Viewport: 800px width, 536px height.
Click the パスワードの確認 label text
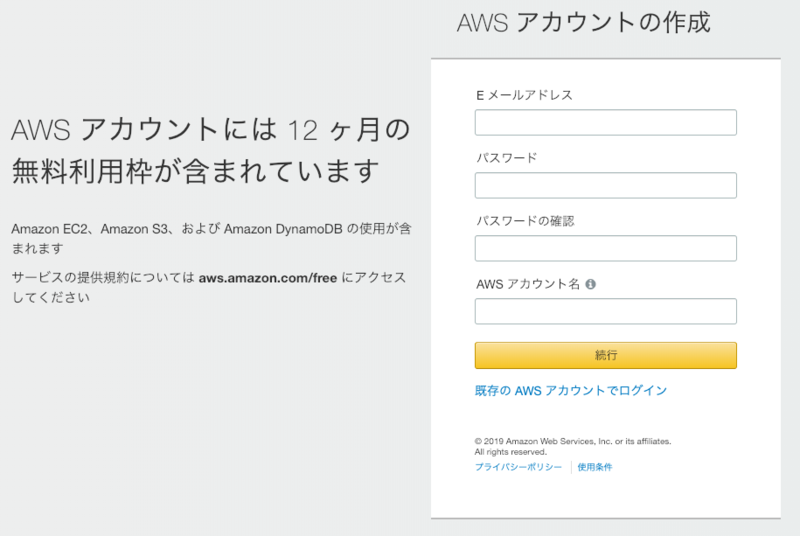tap(524, 221)
